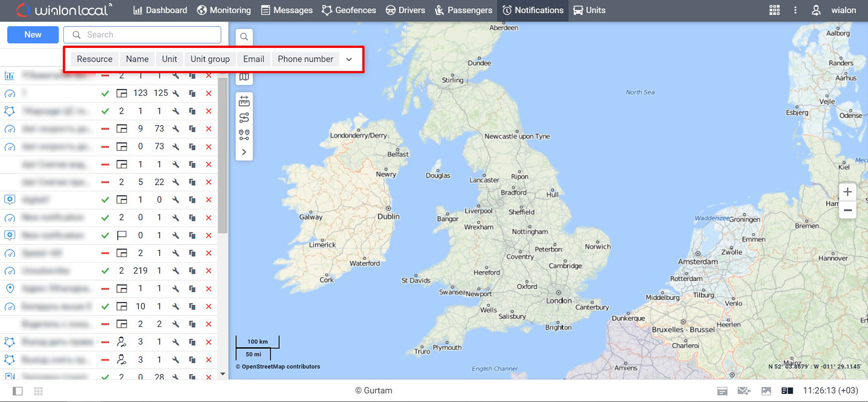Click the map search magnifier icon
Image resolution: width=868 pixels, height=402 pixels.
[x=244, y=37]
